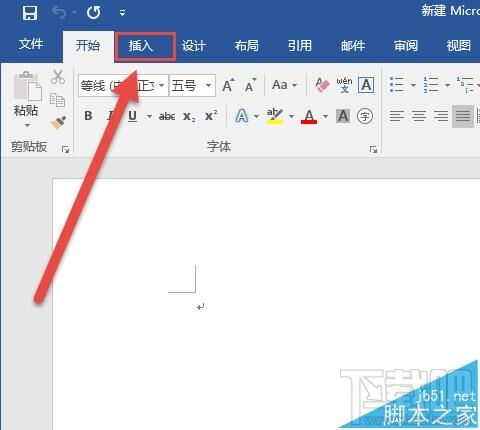Image resolution: width=480 pixels, height=430 pixels.
Task: Align text left
Action: click(x=397, y=116)
